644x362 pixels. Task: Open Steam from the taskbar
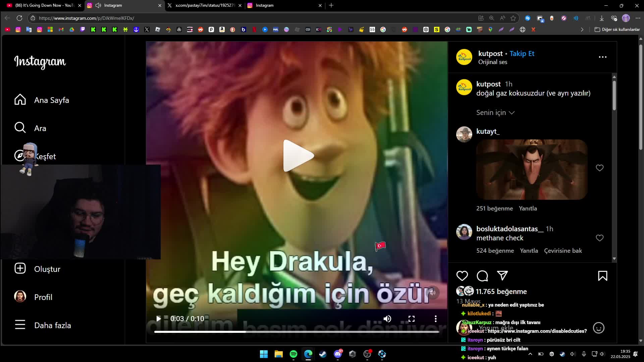323,354
